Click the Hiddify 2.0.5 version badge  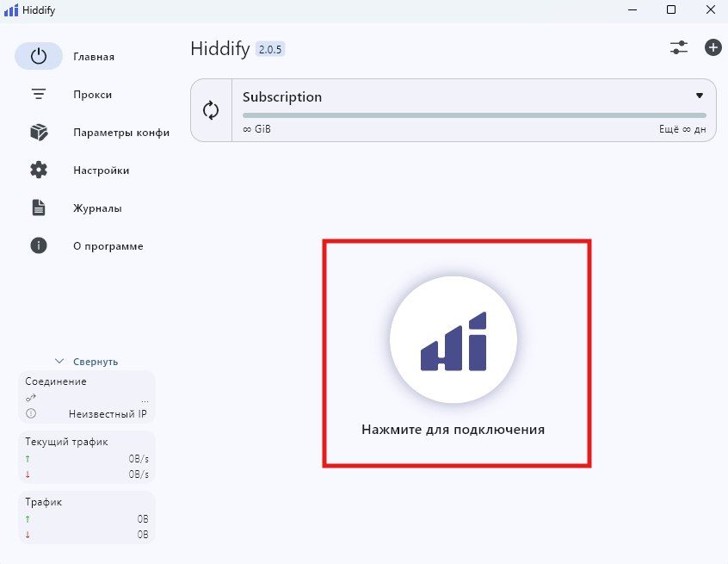[269, 50]
